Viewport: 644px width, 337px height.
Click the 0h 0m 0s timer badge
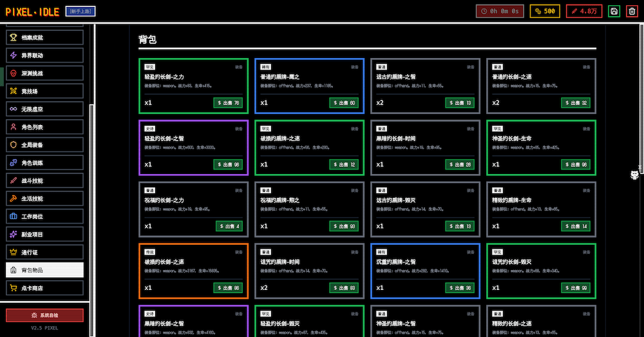(x=500, y=11)
